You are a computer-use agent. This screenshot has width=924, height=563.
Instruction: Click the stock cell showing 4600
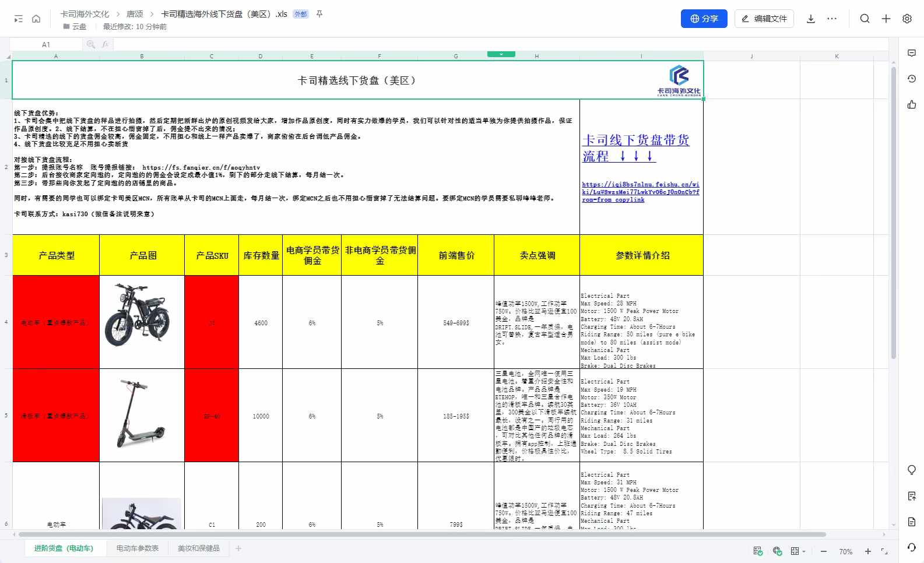pyautogui.click(x=261, y=322)
